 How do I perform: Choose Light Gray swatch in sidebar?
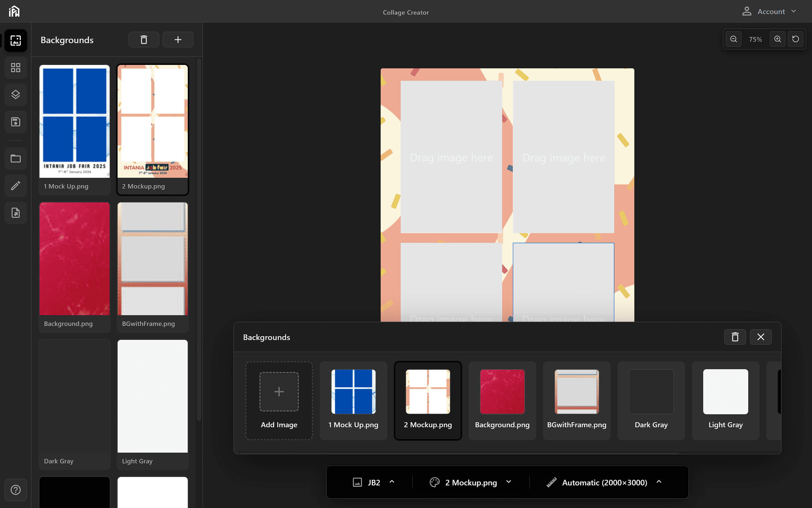point(153,404)
